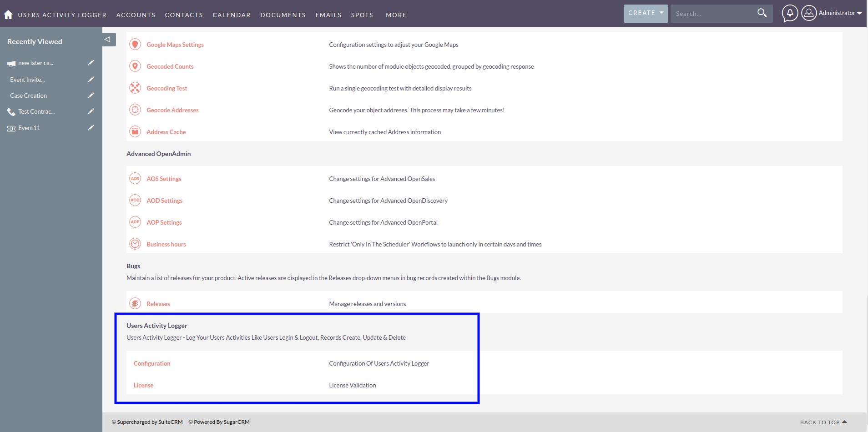Click 'Supercharged by SuiteCRM' footer link
This screenshot has width=868, height=432.
(147, 422)
